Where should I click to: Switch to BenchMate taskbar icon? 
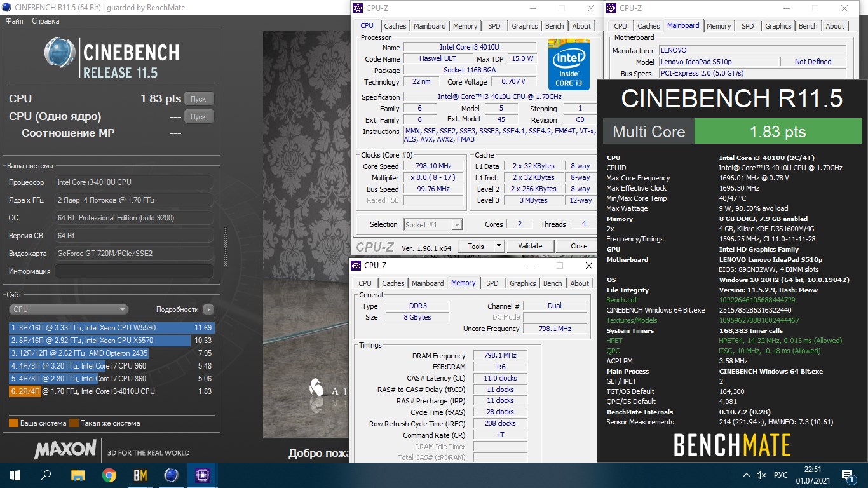(140, 475)
